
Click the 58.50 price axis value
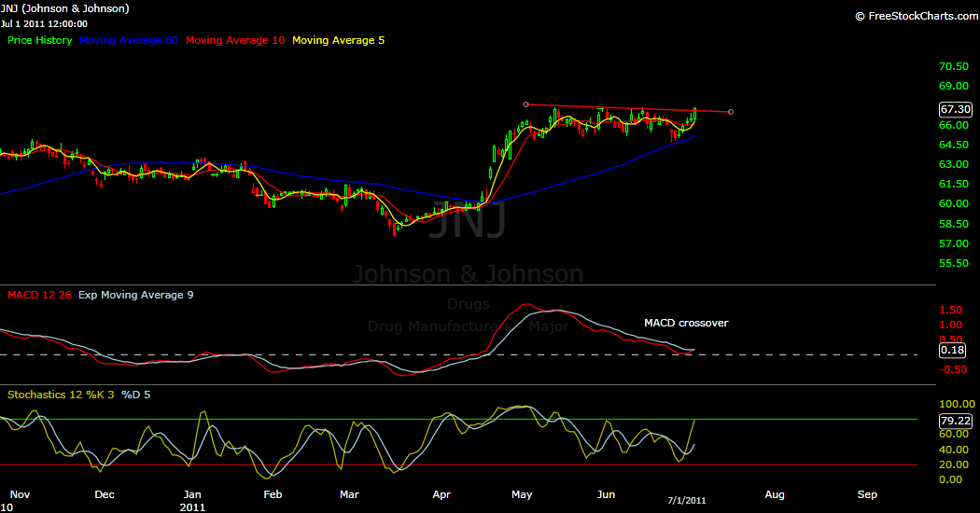(x=954, y=224)
